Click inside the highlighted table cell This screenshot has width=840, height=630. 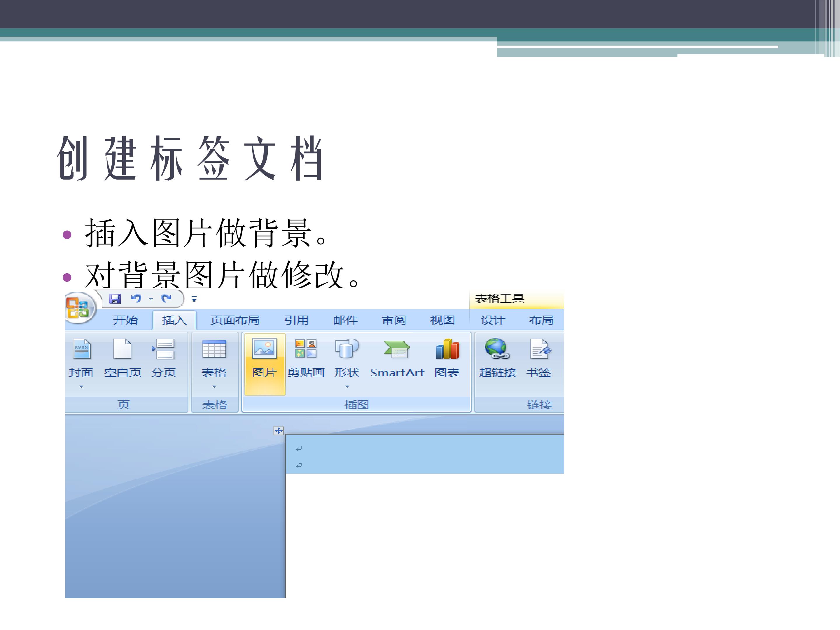click(x=425, y=454)
